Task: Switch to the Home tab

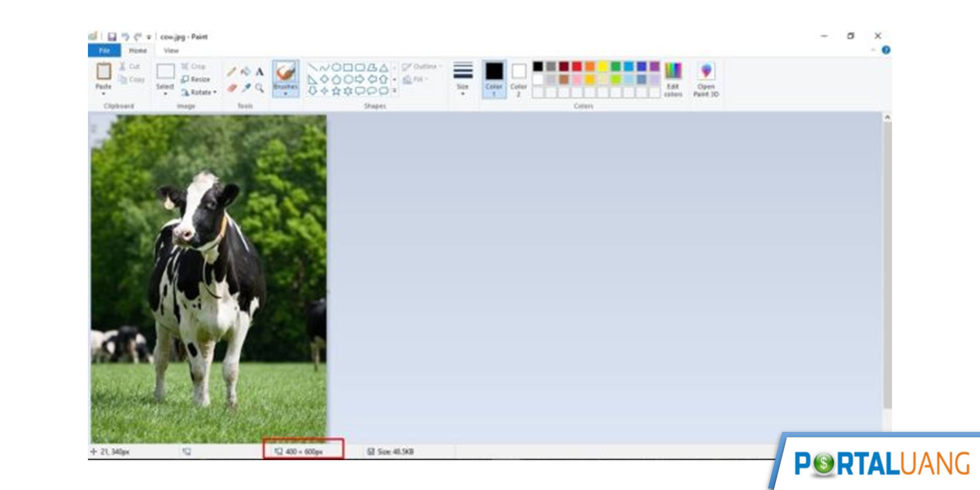Action: coord(138,50)
